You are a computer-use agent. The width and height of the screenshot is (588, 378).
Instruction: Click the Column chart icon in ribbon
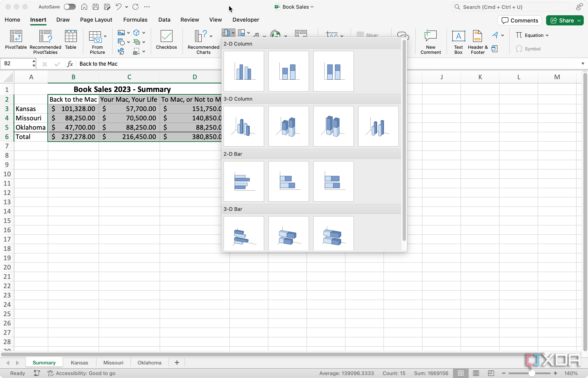click(x=226, y=33)
